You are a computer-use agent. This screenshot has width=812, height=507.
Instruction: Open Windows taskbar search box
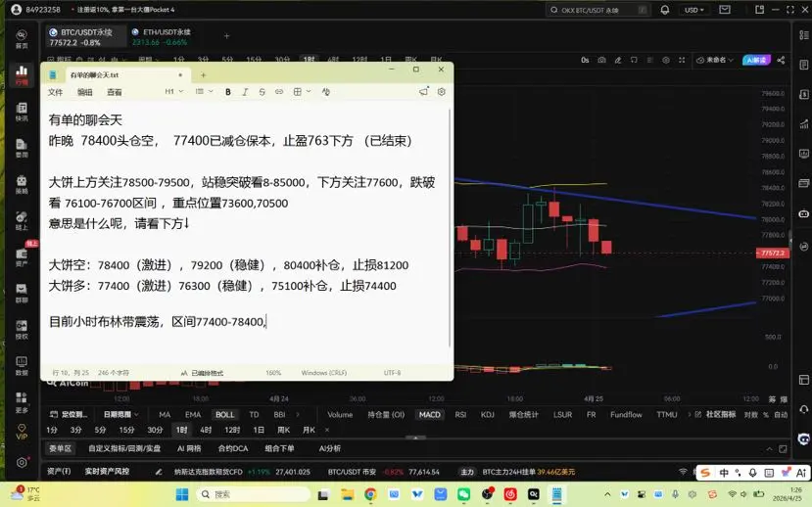tap(254, 494)
